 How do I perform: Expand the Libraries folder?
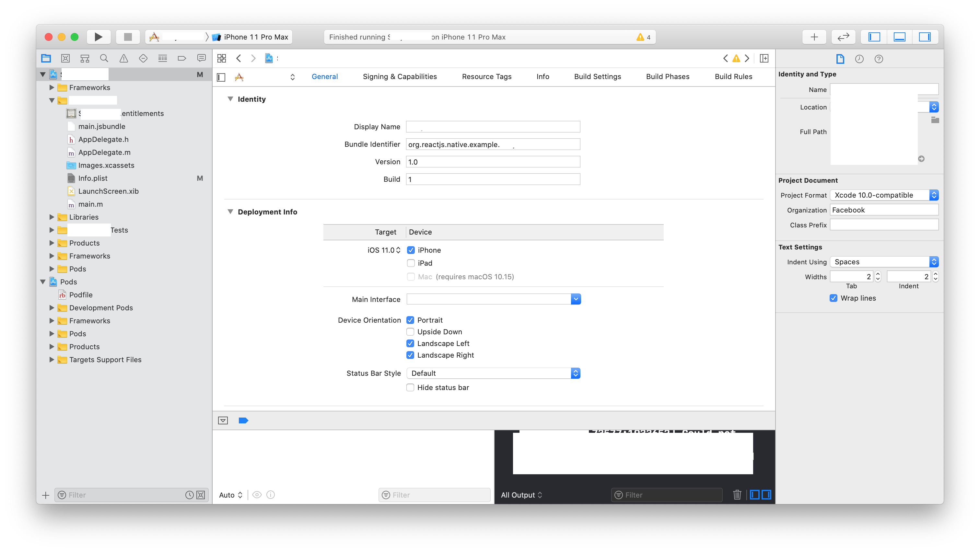point(52,217)
